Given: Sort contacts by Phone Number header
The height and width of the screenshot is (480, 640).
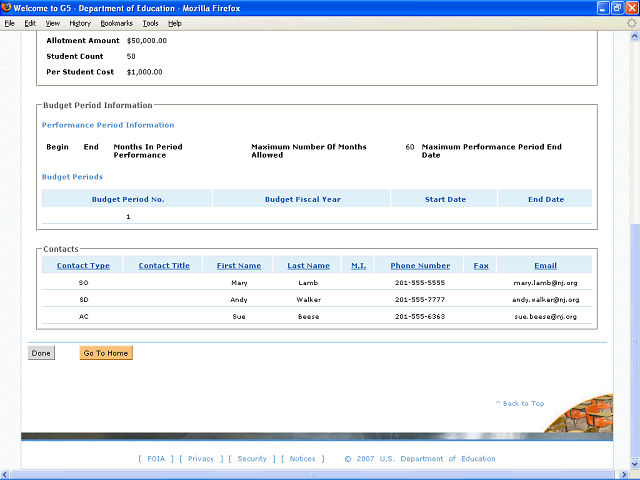Looking at the screenshot, I should click(420, 266).
